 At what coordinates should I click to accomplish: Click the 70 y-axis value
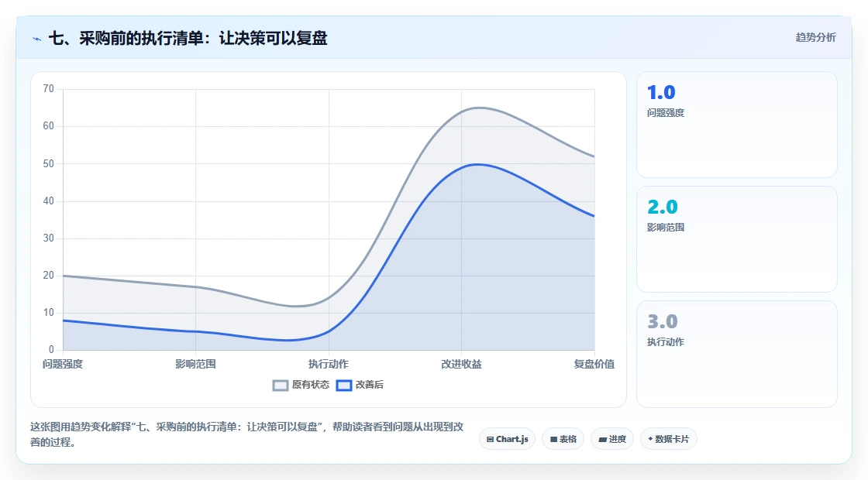point(49,89)
